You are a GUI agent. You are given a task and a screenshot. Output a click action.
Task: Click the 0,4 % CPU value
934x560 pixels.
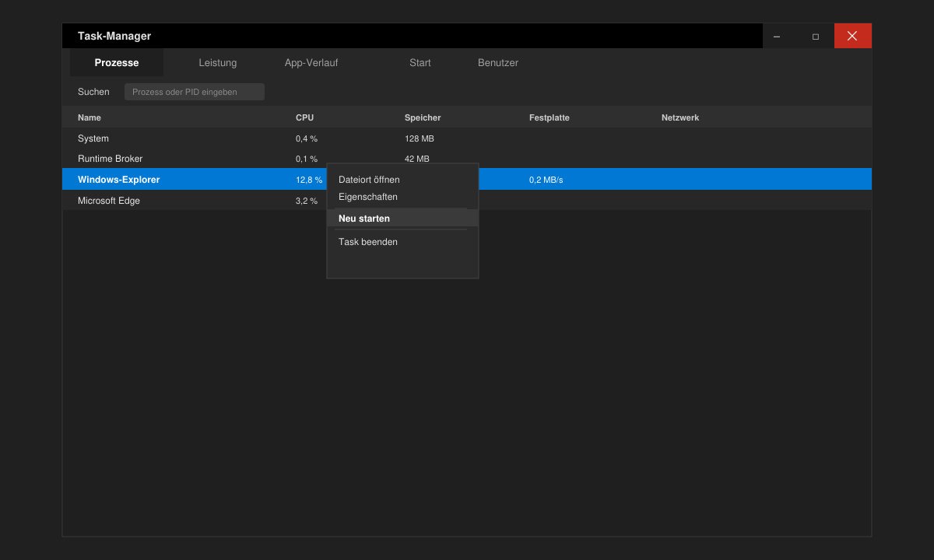click(307, 138)
